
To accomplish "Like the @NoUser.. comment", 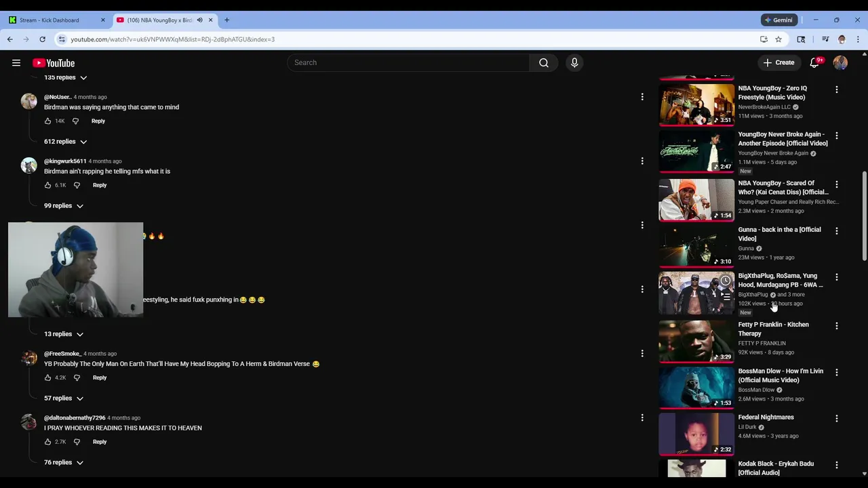I will (47, 121).
